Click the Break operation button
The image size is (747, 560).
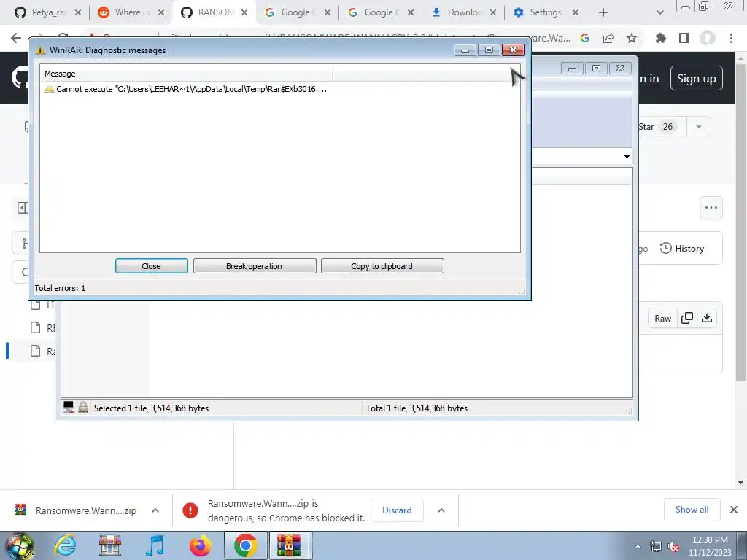[255, 265]
